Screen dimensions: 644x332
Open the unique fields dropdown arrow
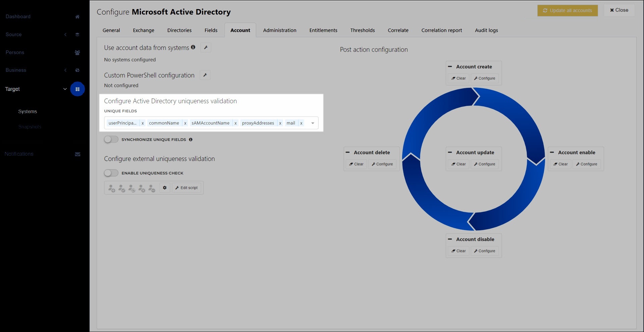[313, 123]
